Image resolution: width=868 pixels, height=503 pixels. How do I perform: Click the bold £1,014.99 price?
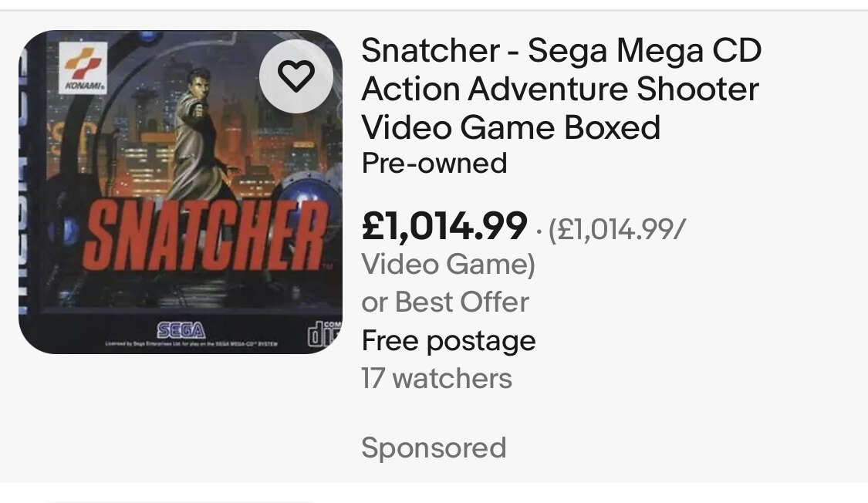click(x=444, y=225)
